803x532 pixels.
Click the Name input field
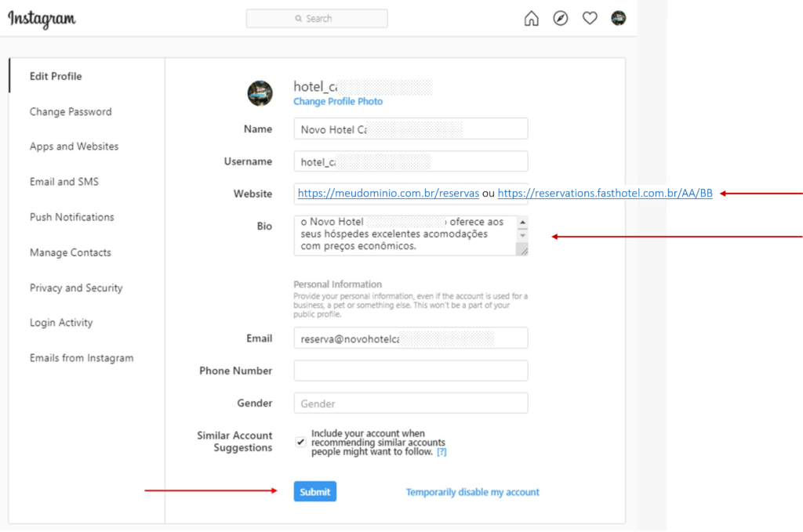click(x=411, y=129)
